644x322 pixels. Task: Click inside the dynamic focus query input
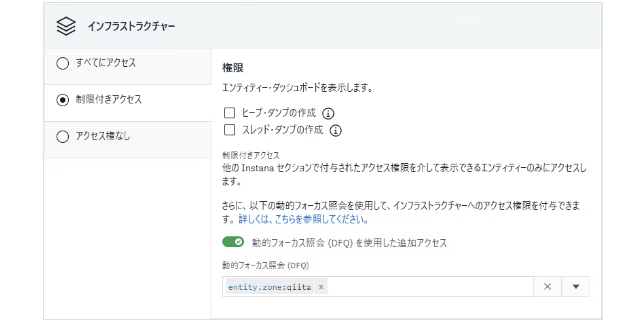(425, 287)
